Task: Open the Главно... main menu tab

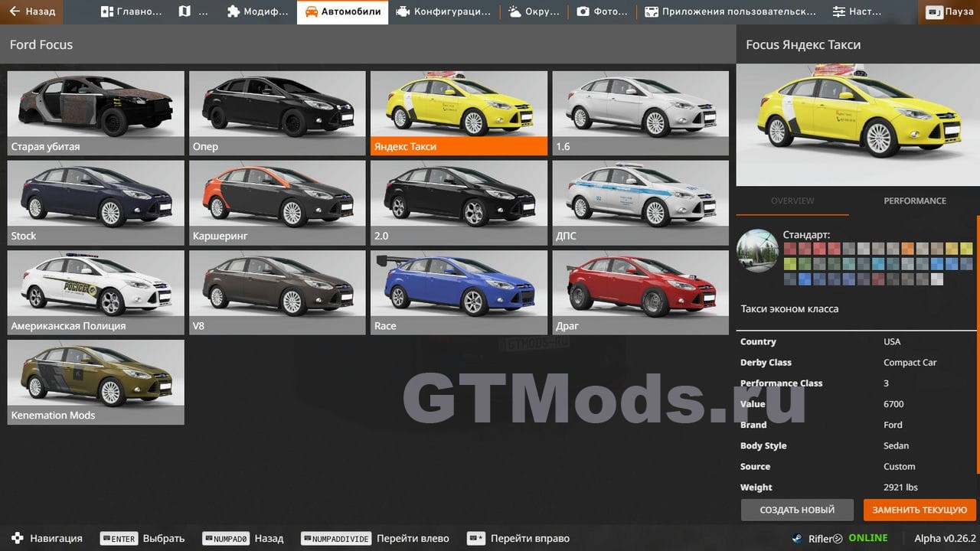Action: click(132, 11)
